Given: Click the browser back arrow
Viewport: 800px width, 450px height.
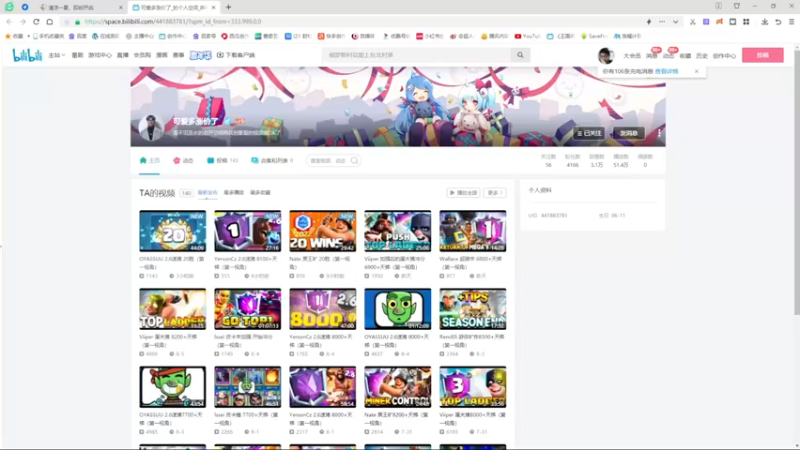Looking at the screenshot, I should tap(9, 22).
